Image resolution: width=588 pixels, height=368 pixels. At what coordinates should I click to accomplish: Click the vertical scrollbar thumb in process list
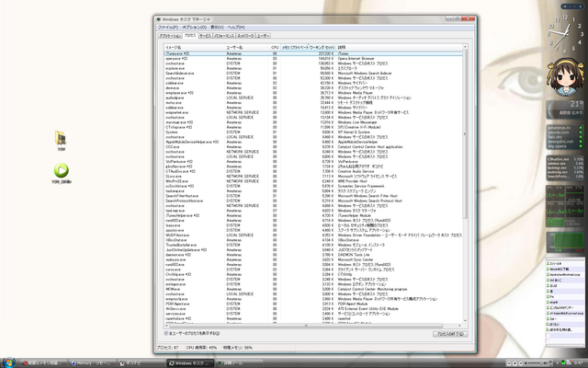465,134
